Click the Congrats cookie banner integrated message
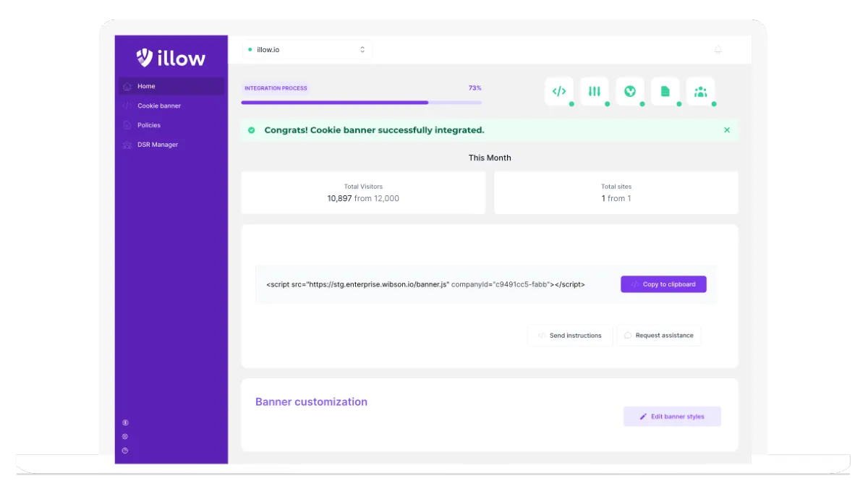868x494 pixels. (x=374, y=130)
